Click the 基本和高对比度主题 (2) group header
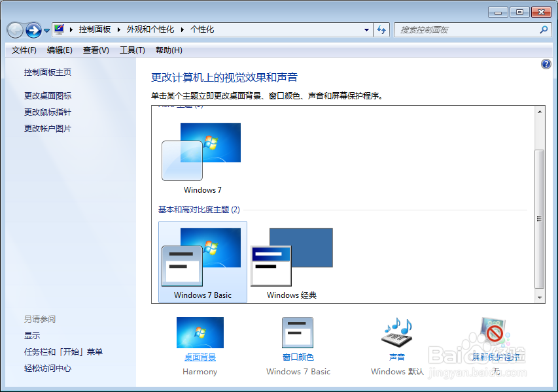 (x=199, y=210)
